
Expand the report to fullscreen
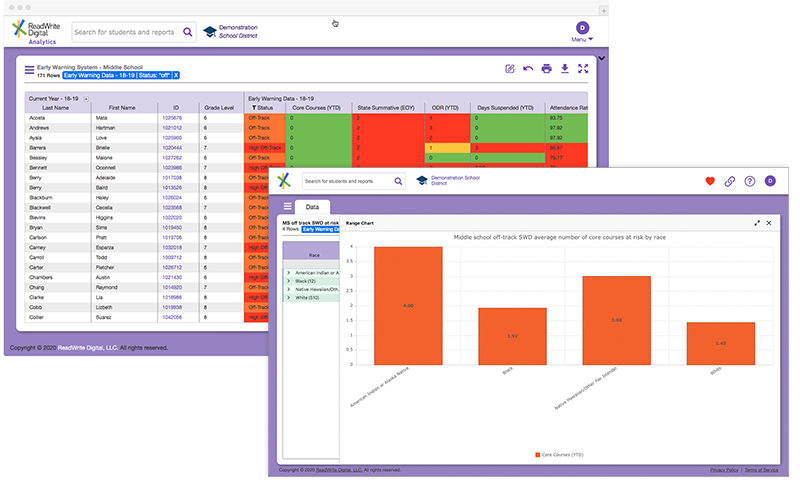583,69
